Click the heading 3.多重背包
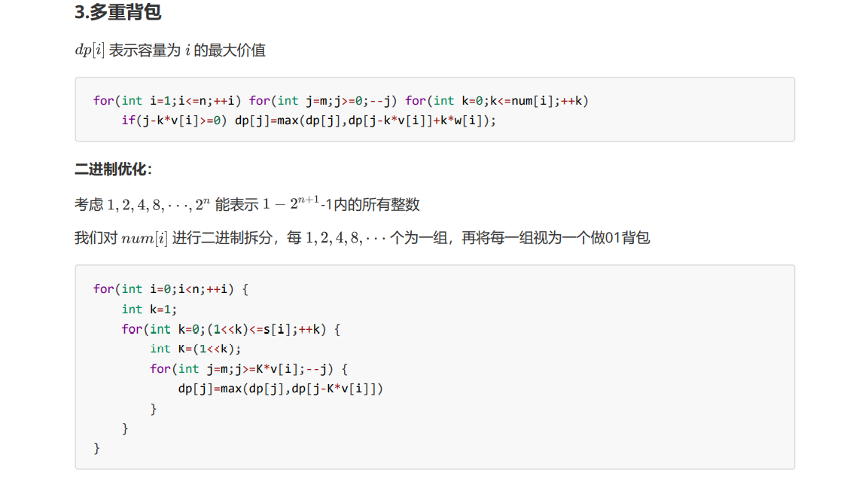Viewport: 868px width, 479px height. click(118, 11)
